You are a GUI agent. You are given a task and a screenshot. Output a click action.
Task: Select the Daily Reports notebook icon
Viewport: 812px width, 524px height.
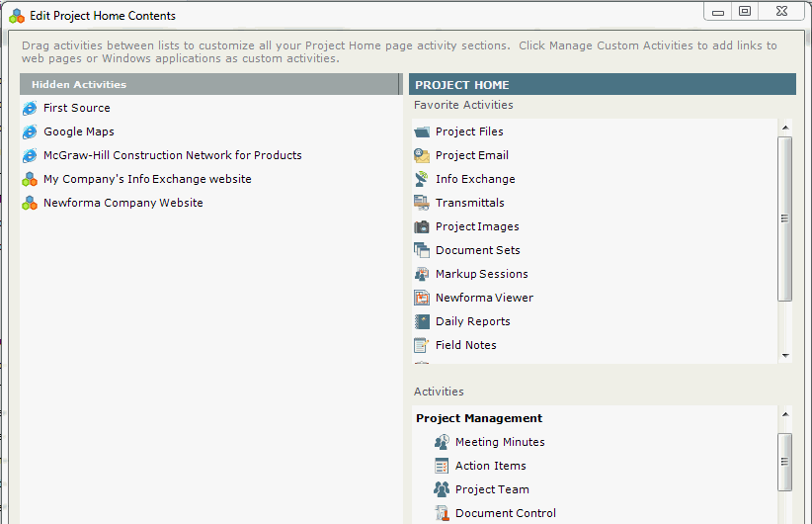pyautogui.click(x=422, y=321)
